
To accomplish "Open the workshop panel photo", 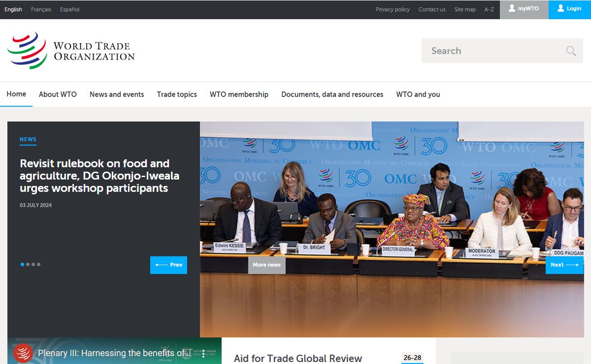I will point(392,229).
